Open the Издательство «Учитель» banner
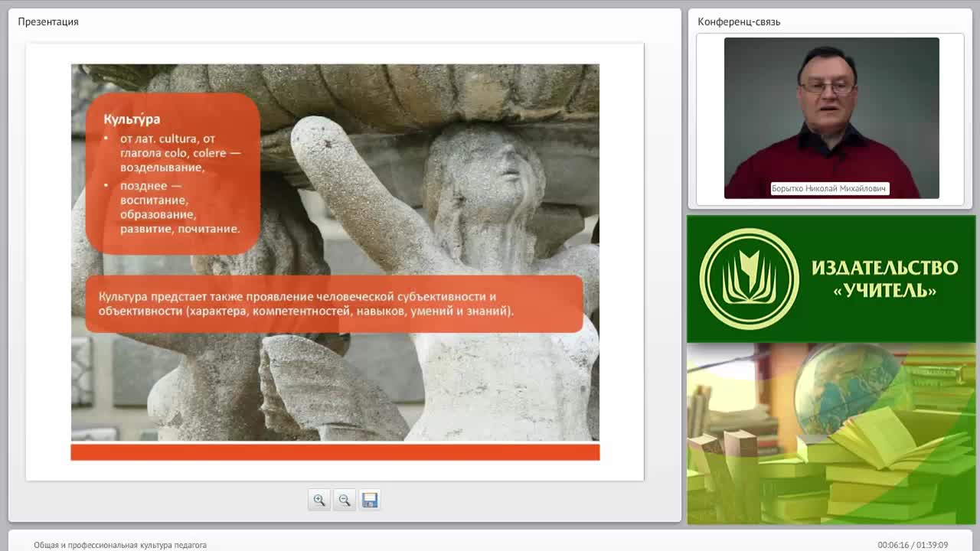This screenshot has width=980, height=551. 831,279
